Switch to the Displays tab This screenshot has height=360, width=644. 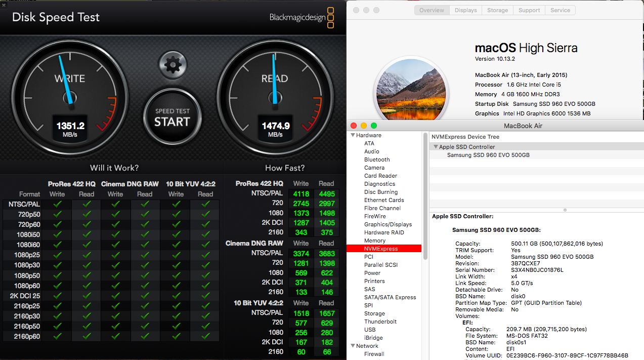[x=465, y=10]
